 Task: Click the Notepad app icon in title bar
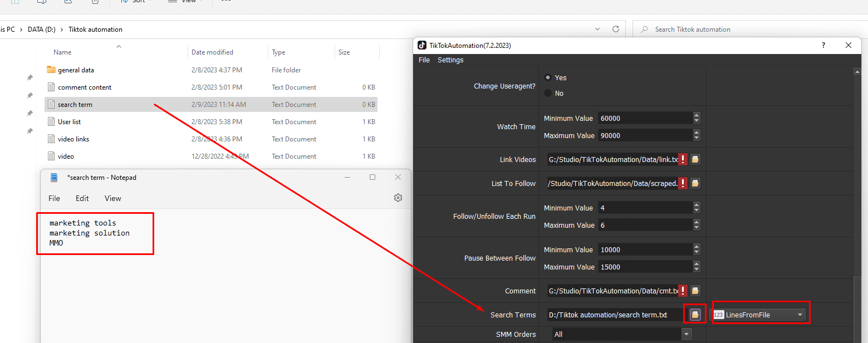point(54,178)
